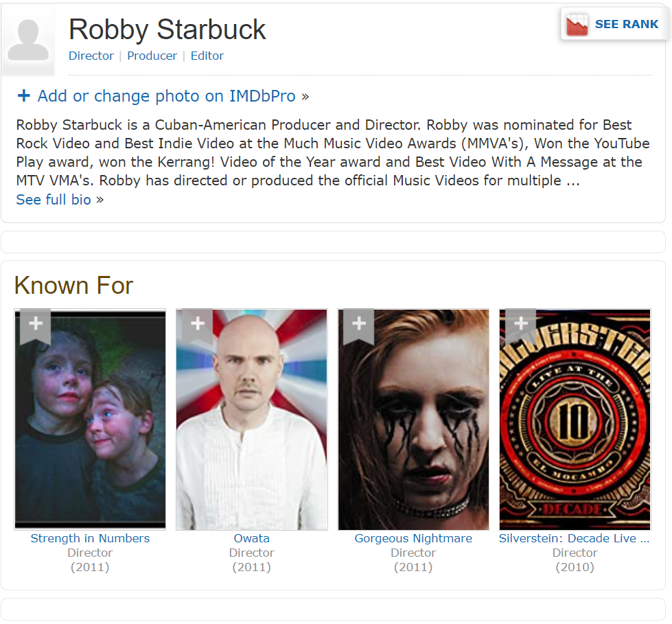Image resolution: width=672 pixels, height=624 pixels.
Task: Click the SEE RANK chart icon
Action: point(577,25)
